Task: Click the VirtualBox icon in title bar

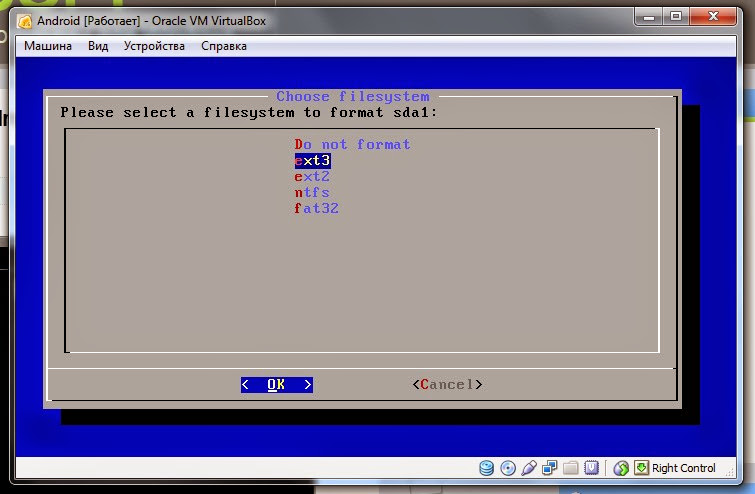Action: 25,21
